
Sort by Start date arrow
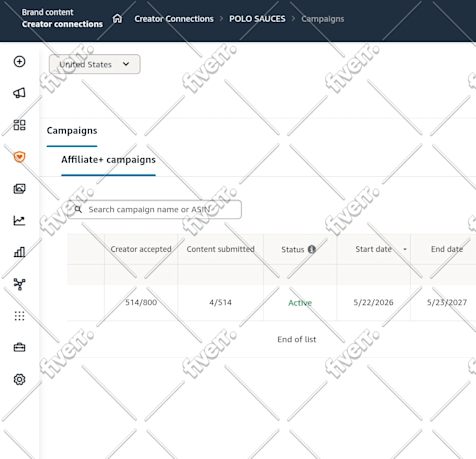(405, 249)
